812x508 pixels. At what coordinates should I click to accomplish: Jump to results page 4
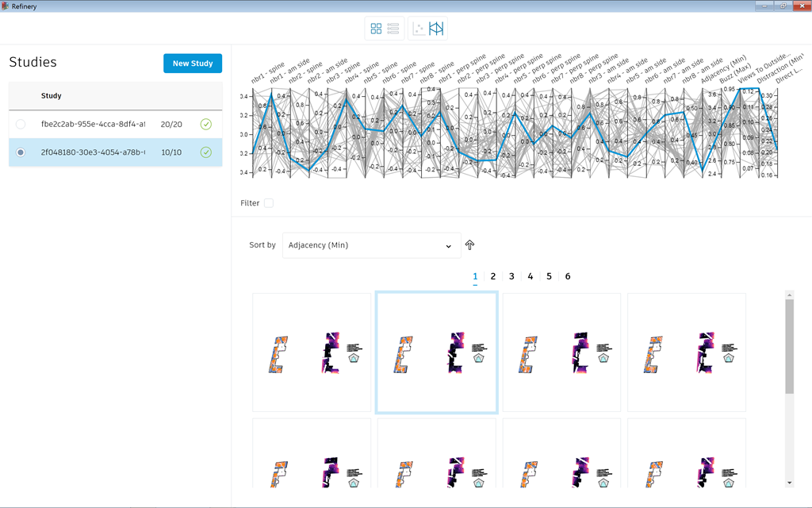point(530,276)
